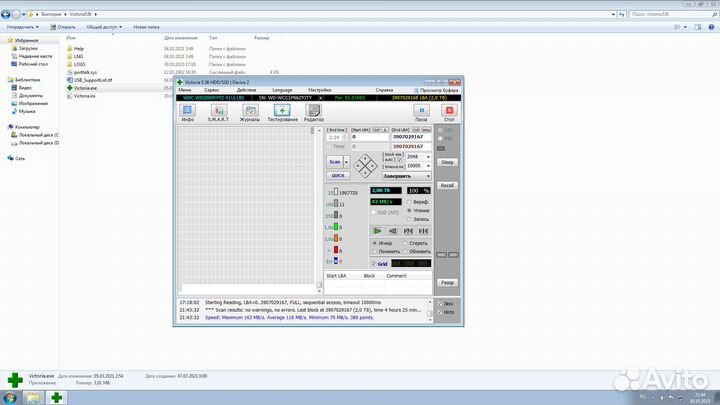
Task: Open block size 2048 dropdown
Action: [428, 157]
